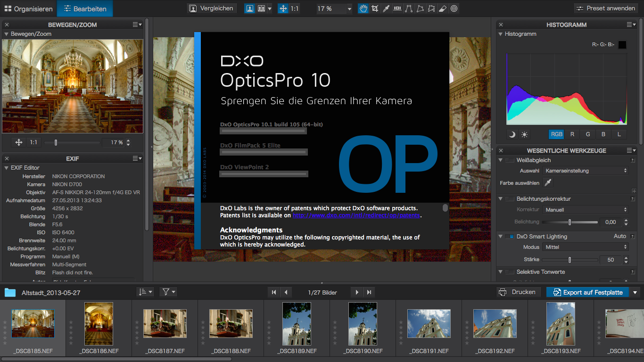Go to previous image arrow
644x362 pixels.
(286, 292)
